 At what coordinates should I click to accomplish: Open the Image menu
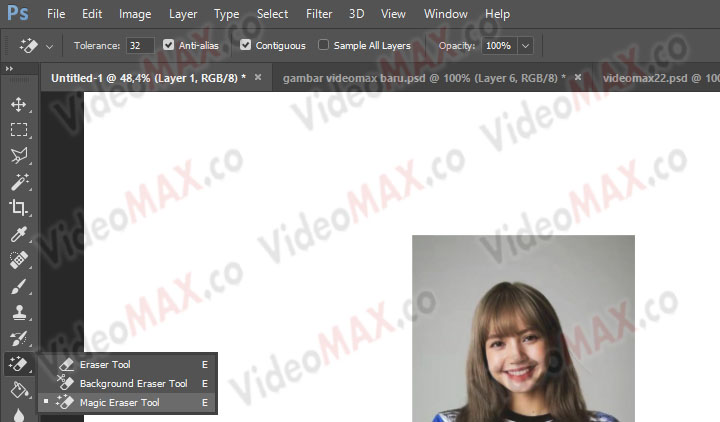pyautogui.click(x=135, y=14)
